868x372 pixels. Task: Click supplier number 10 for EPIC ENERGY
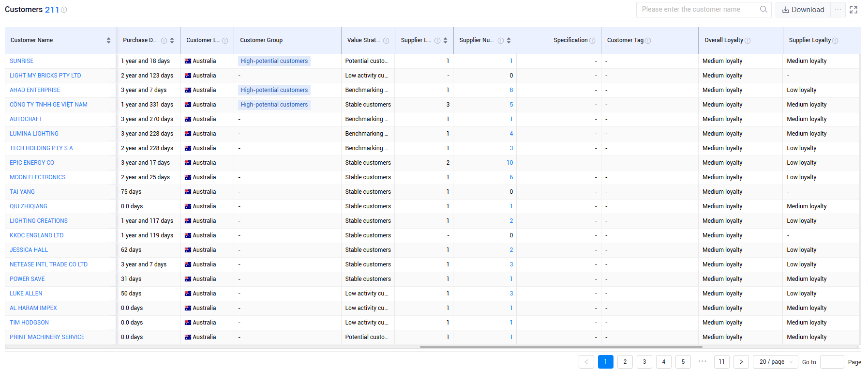coord(509,163)
